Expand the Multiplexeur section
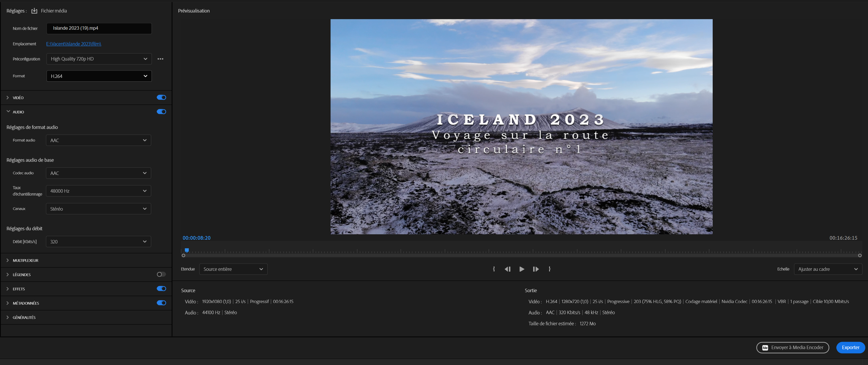The image size is (868, 365). 25,260
